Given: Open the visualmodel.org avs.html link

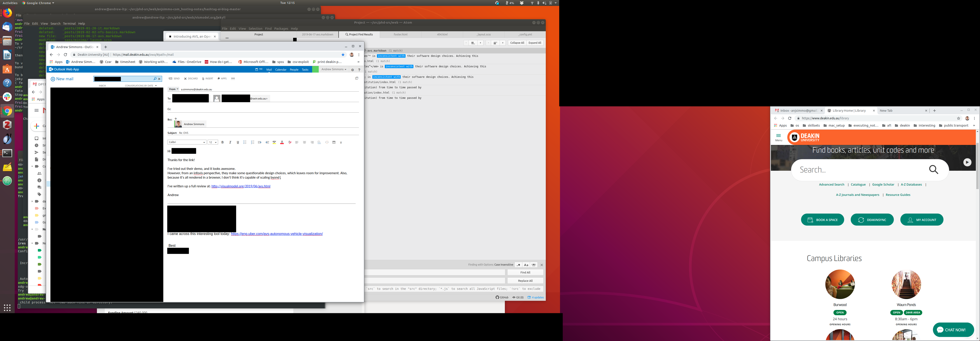Looking at the screenshot, I should [240, 186].
